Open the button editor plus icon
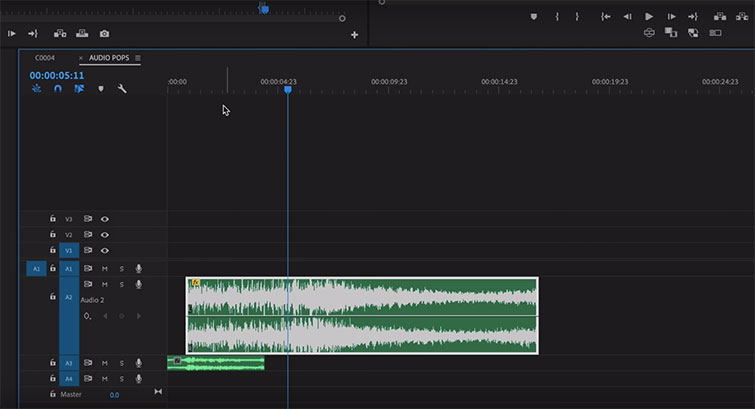The height and width of the screenshot is (409, 755). pos(354,35)
